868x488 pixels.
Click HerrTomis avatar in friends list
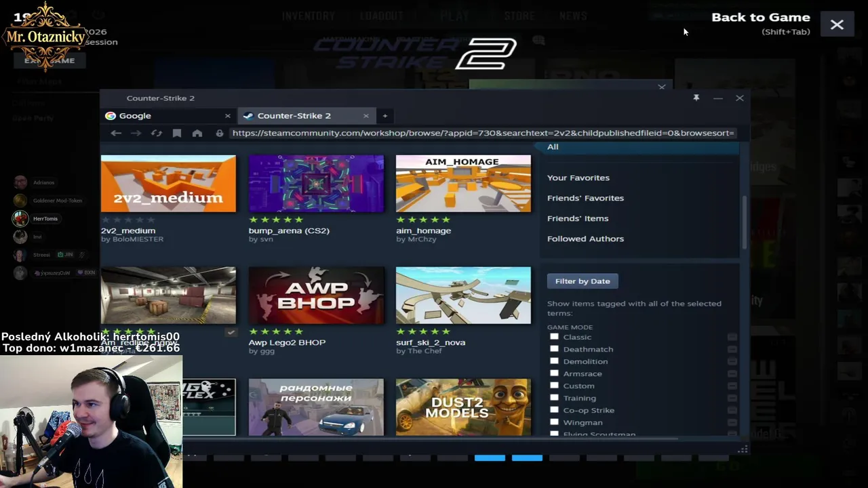pos(20,218)
